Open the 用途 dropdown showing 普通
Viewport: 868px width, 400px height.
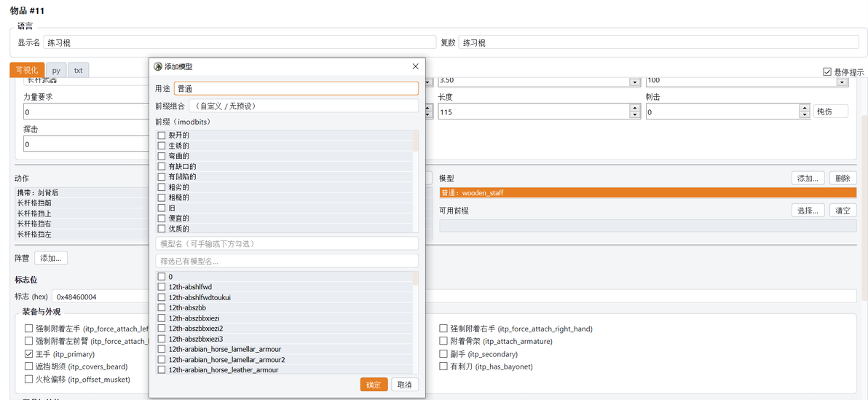[x=296, y=88]
